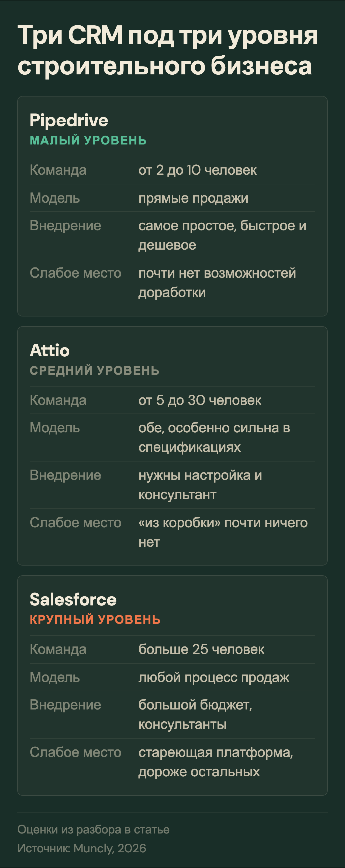This screenshot has width=345, height=868.
Task: Click 'нужны настройка и консультант' text
Action: tap(200, 485)
